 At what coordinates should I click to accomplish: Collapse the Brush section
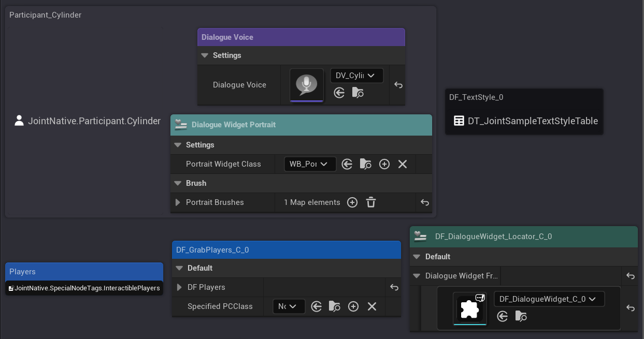tap(178, 183)
